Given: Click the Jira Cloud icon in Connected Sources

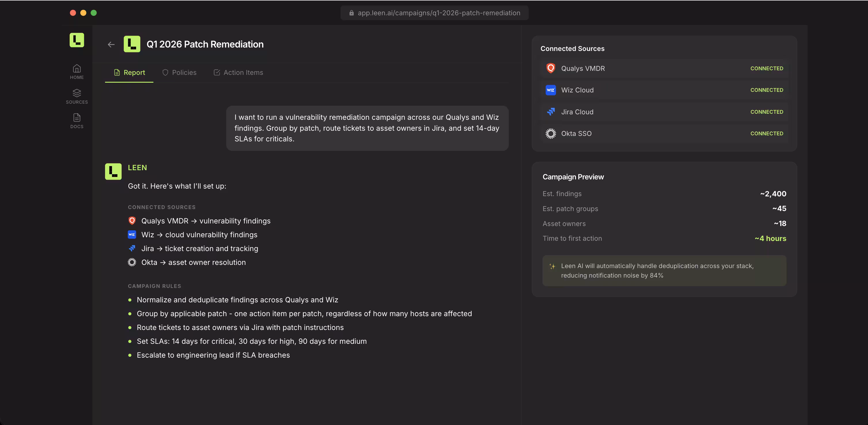Looking at the screenshot, I should [x=551, y=112].
